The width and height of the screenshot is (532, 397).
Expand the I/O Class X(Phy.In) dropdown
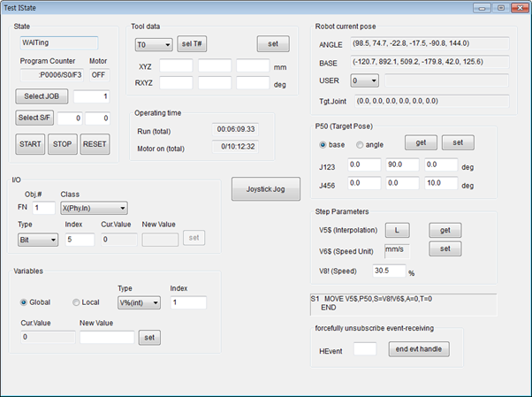tap(94, 208)
